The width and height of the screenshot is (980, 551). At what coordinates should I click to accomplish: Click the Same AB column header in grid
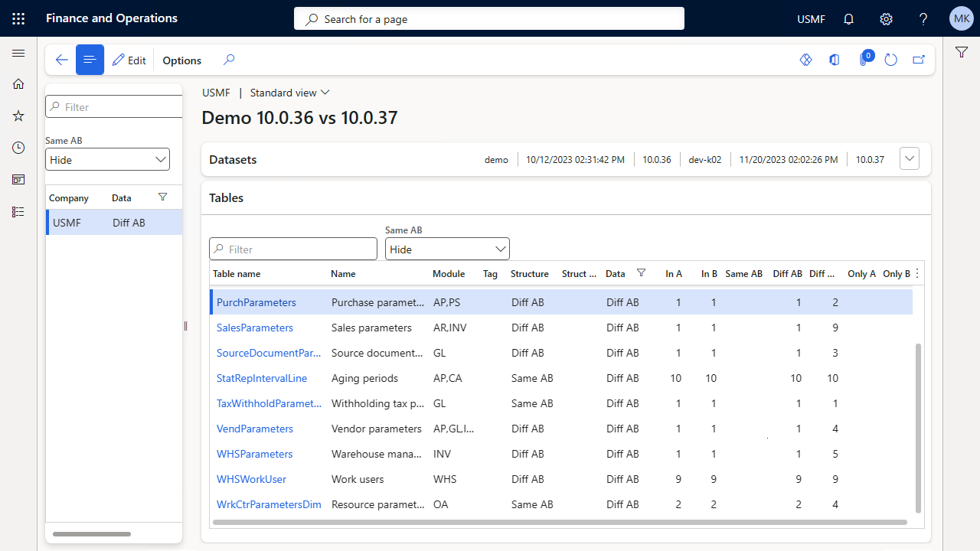pyautogui.click(x=744, y=273)
